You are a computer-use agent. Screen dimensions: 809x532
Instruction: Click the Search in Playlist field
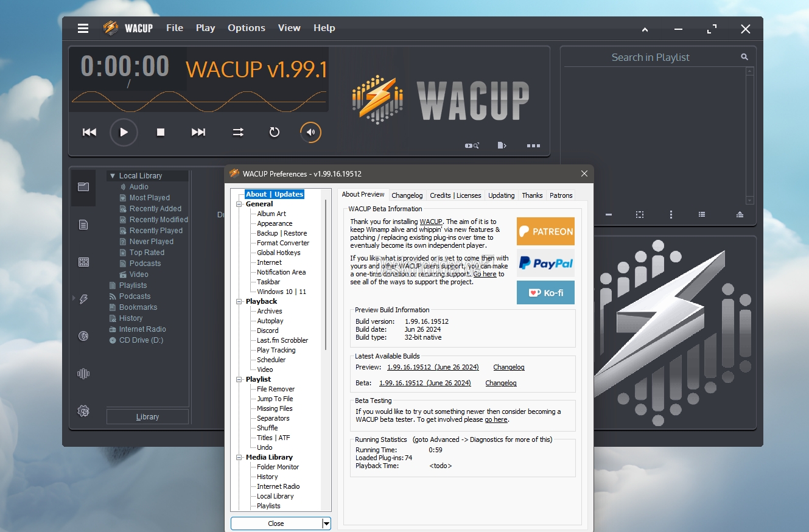651,57
